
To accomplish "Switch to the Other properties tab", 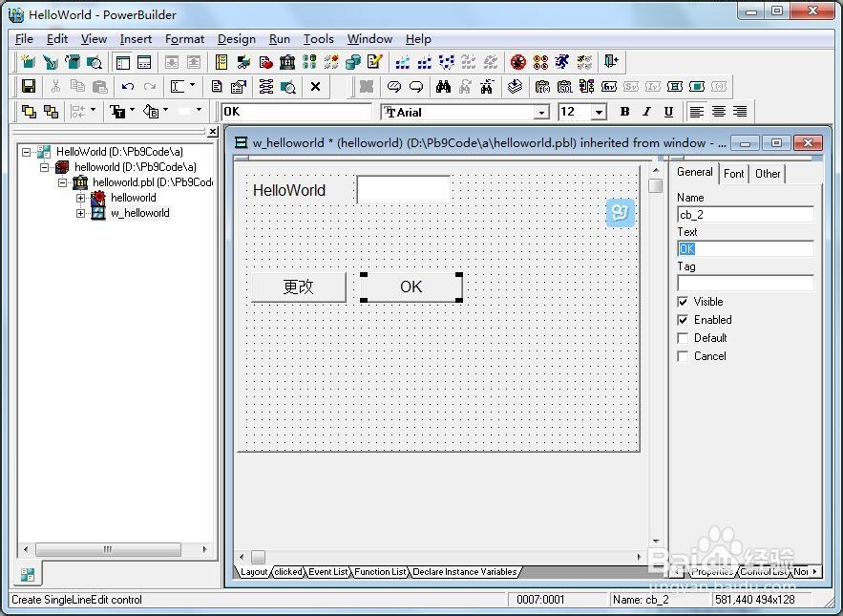I will 768,174.
